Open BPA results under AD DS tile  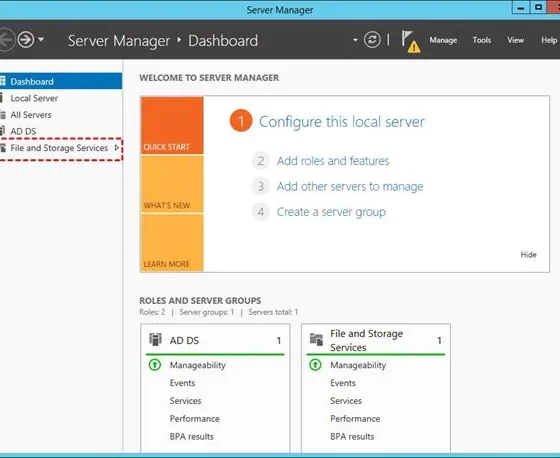(x=191, y=437)
